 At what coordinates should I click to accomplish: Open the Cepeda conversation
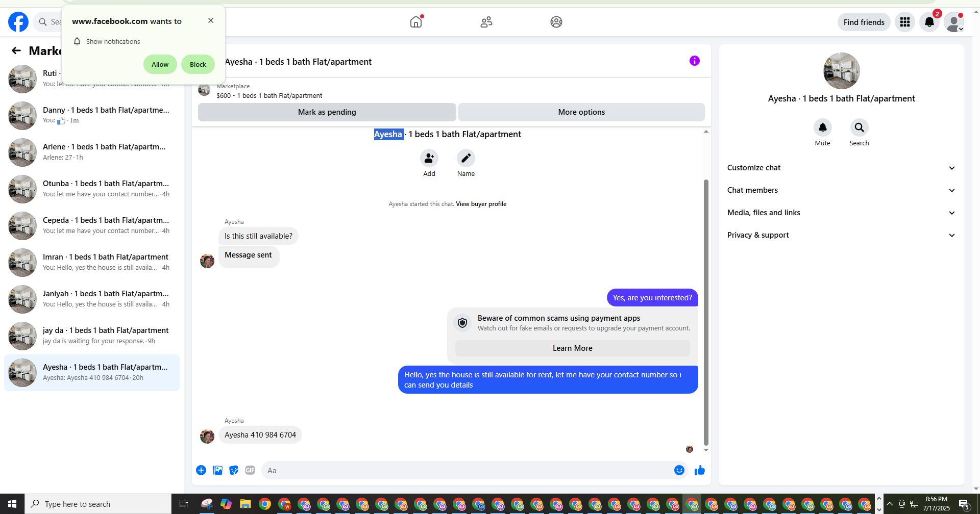point(92,226)
